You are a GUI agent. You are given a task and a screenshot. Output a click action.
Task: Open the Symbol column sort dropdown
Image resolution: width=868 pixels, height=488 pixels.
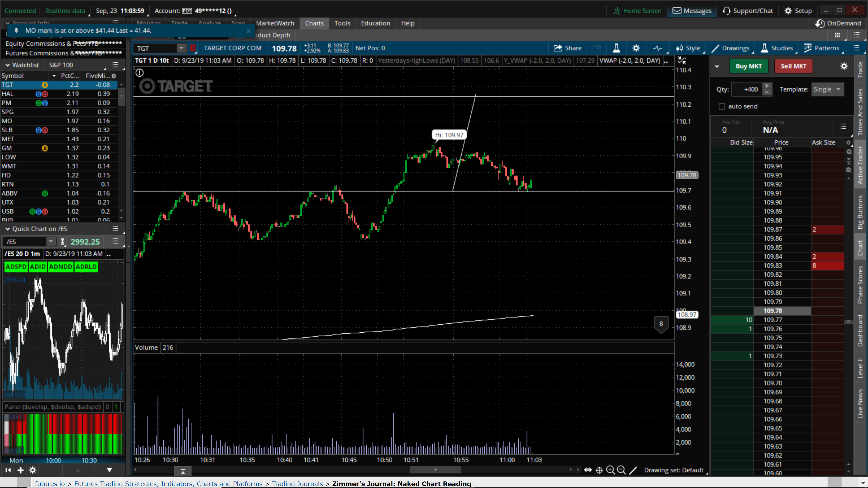point(54,76)
